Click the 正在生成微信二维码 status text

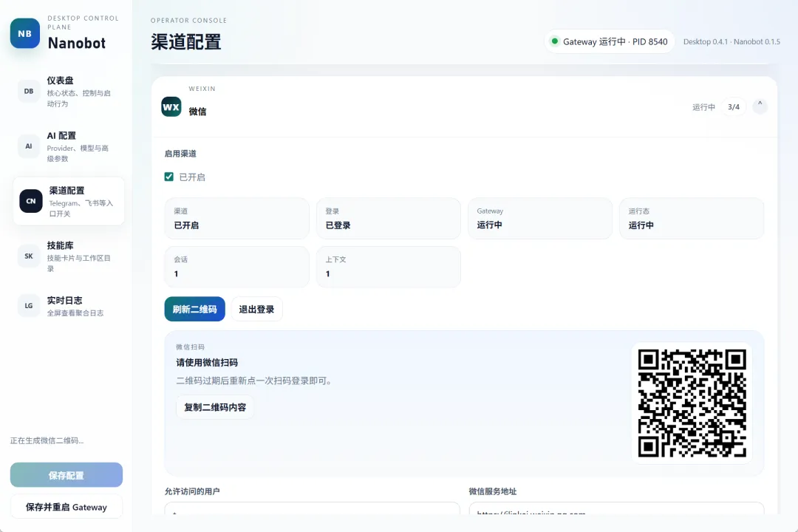[47, 440]
